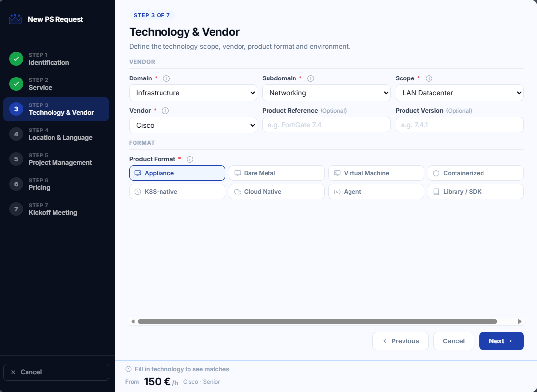Image resolution: width=537 pixels, height=392 pixels.
Task: Click the Step 5 number badge
Action: pyautogui.click(x=16, y=159)
